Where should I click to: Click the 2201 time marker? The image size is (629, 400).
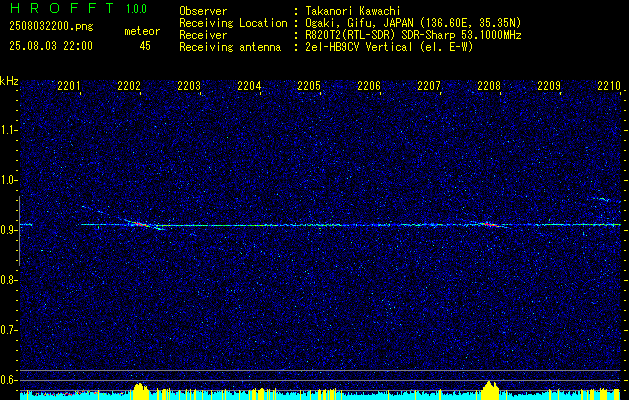69,86
